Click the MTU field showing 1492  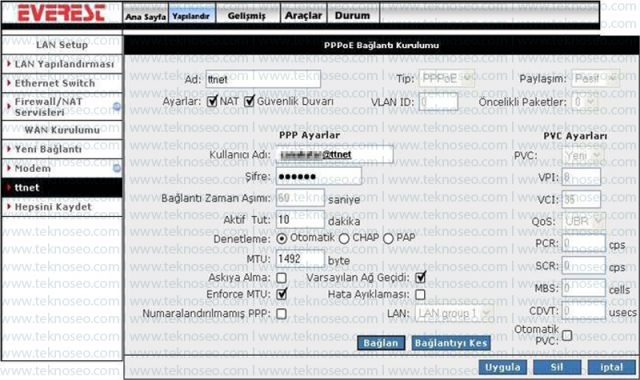coord(300,259)
